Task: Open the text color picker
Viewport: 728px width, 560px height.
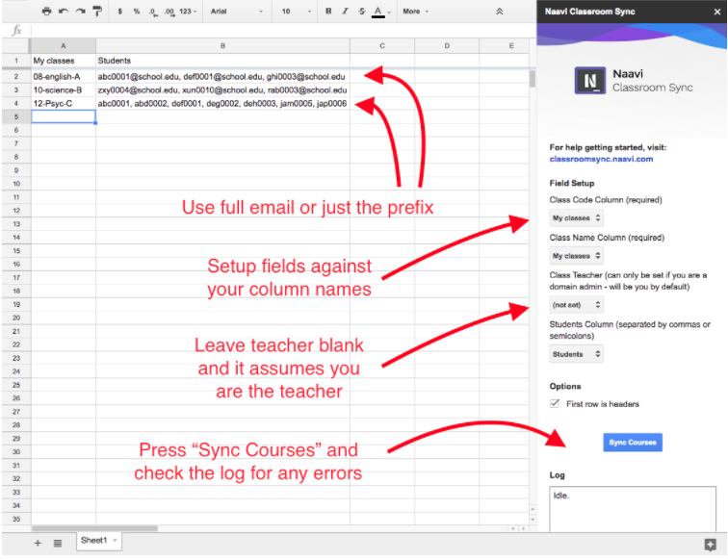Action: click(x=378, y=12)
